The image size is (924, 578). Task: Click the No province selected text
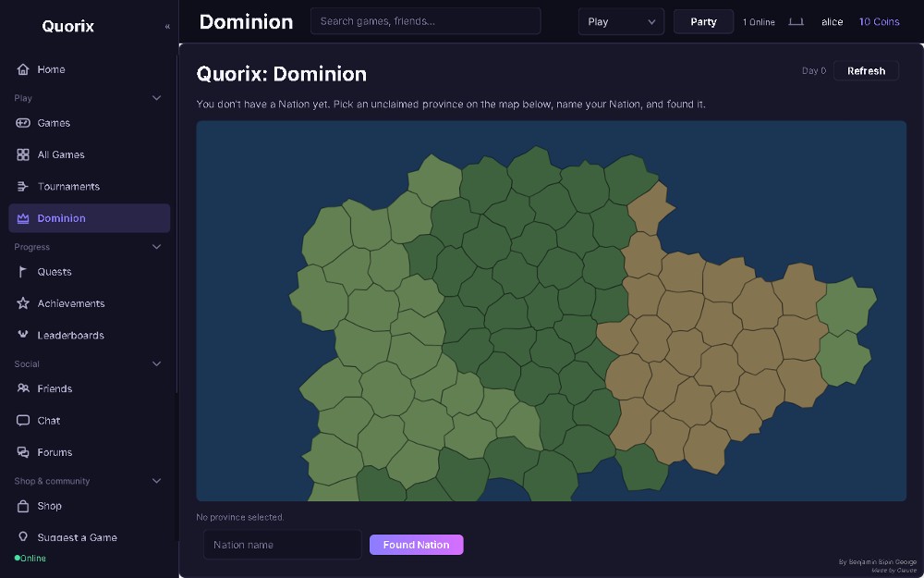tap(240, 517)
